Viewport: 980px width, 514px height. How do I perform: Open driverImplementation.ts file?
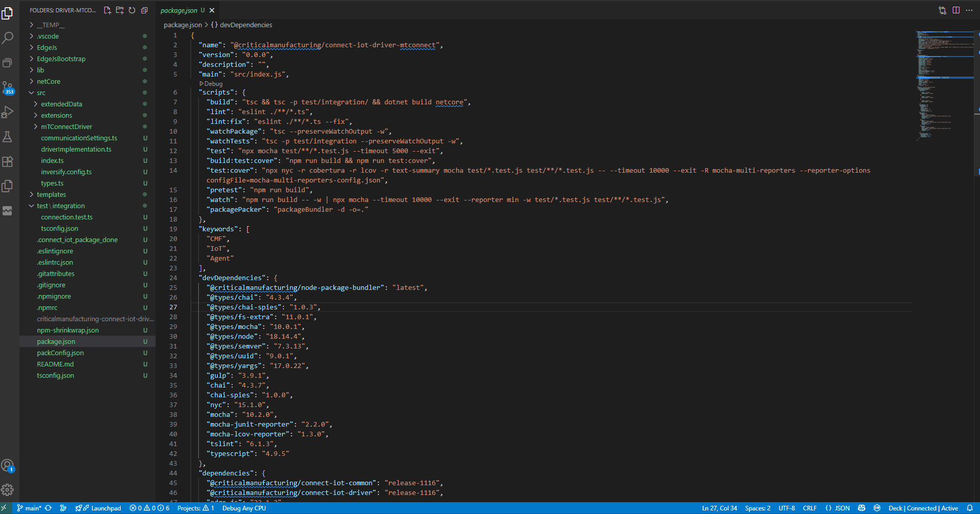pyautogui.click(x=87, y=149)
